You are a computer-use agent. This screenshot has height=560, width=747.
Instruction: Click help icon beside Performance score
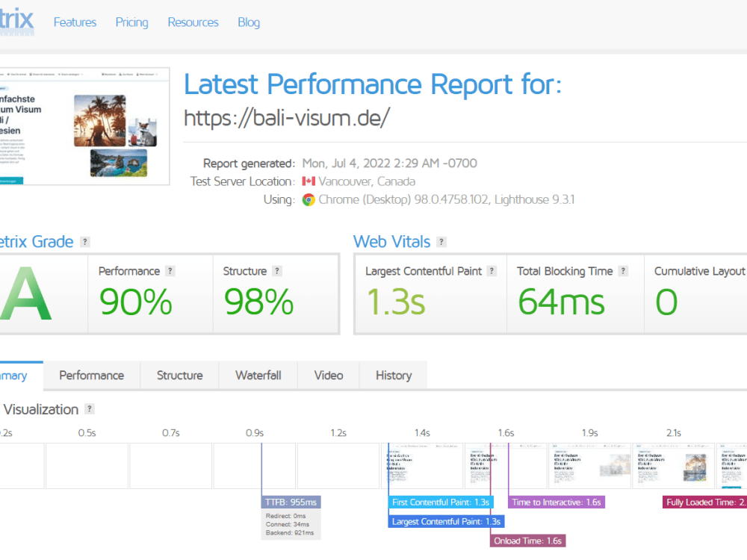click(x=170, y=271)
